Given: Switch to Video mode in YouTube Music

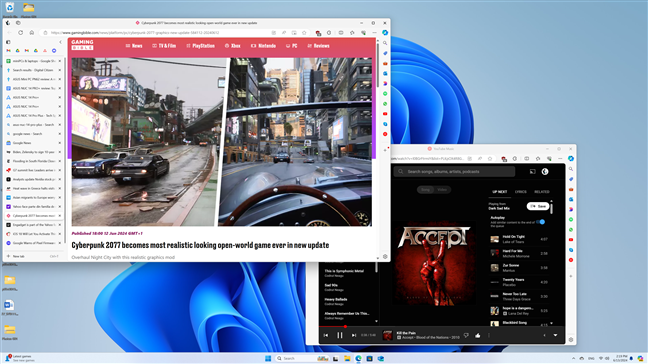Looking at the screenshot, I should [x=442, y=190].
